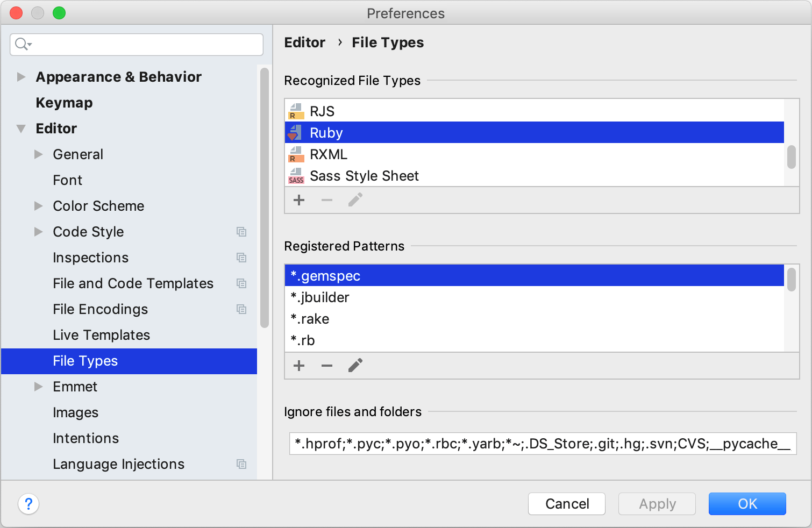
Task: Click the edit pencil icon under Registered Patterns
Action: tap(355, 366)
